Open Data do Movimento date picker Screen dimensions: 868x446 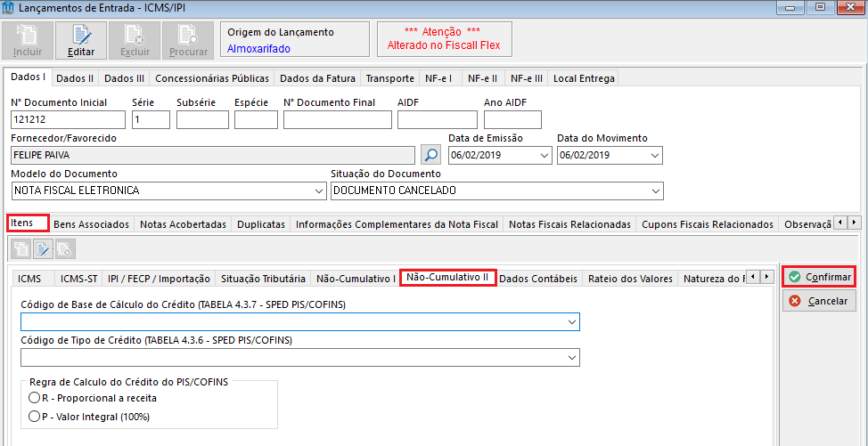pyautogui.click(x=654, y=155)
